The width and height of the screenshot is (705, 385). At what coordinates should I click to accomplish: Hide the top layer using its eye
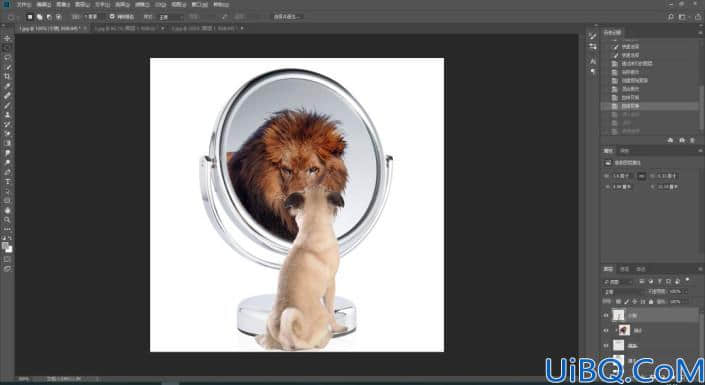606,315
